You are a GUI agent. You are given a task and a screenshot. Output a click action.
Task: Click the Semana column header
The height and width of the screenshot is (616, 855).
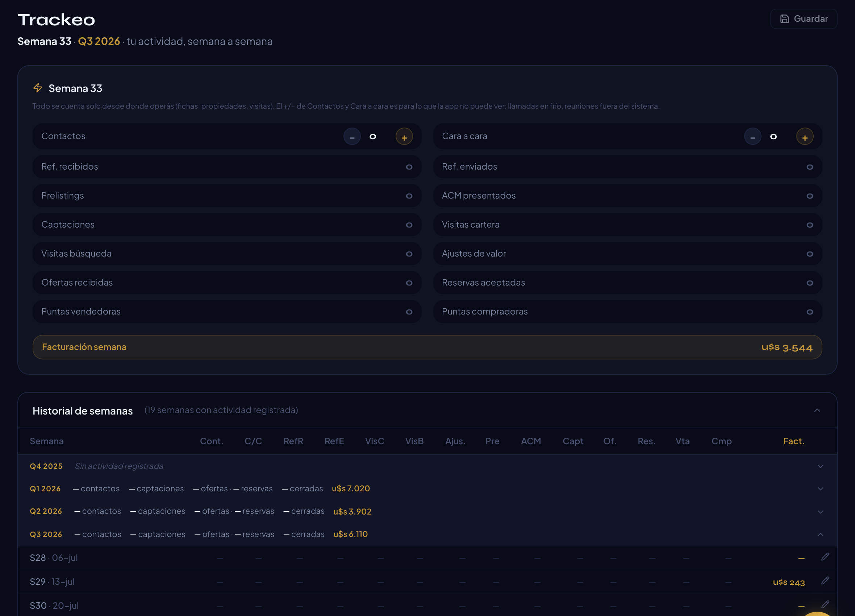point(47,441)
